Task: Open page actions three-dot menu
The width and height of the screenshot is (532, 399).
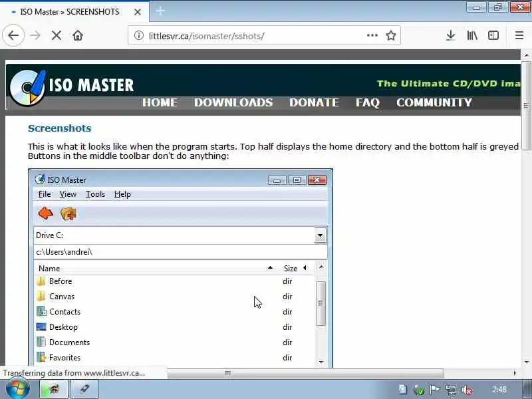Action: (372, 35)
